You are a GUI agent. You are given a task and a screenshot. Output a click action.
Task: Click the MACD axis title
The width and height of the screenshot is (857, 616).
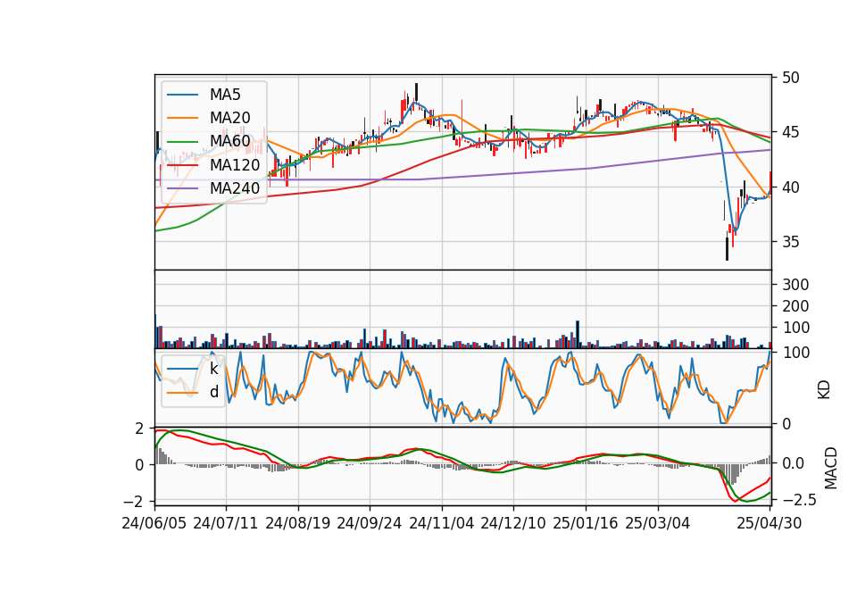831,468
